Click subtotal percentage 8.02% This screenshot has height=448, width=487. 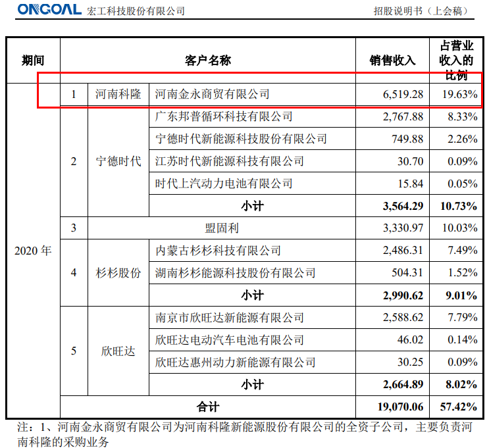[x=461, y=385]
